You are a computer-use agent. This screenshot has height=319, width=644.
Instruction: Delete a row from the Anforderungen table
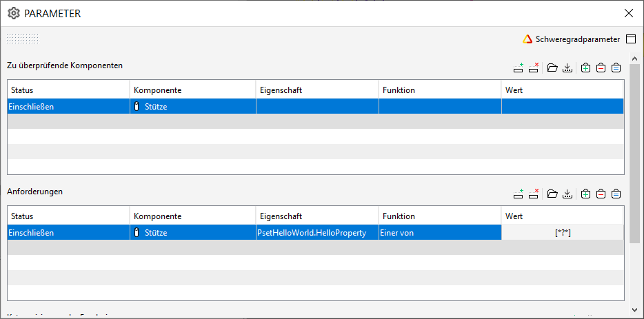click(534, 194)
